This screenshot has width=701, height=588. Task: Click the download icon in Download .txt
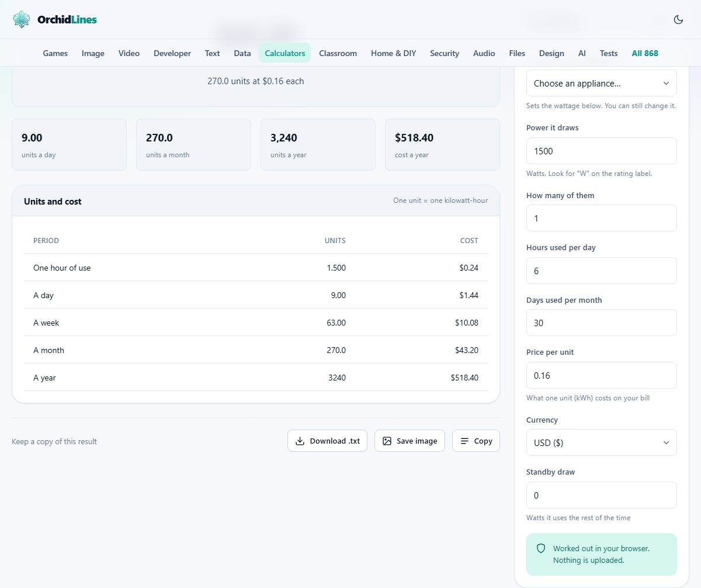click(300, 441)
